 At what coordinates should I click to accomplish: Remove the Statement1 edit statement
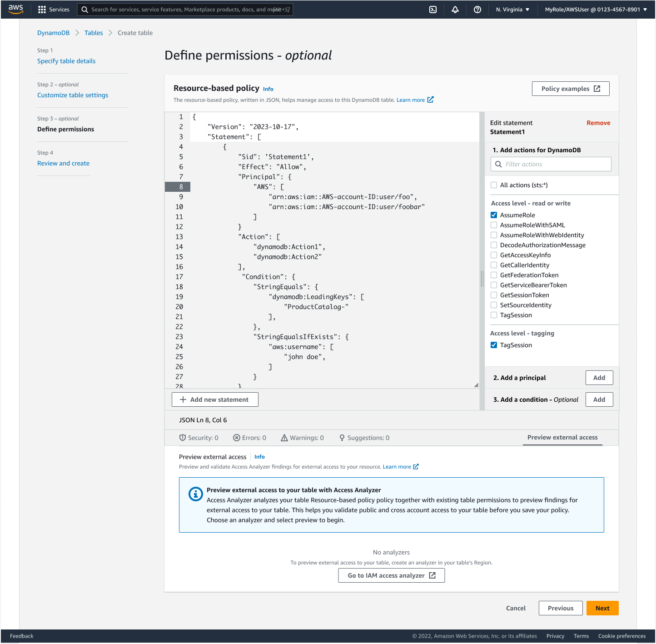pos(598,122)
